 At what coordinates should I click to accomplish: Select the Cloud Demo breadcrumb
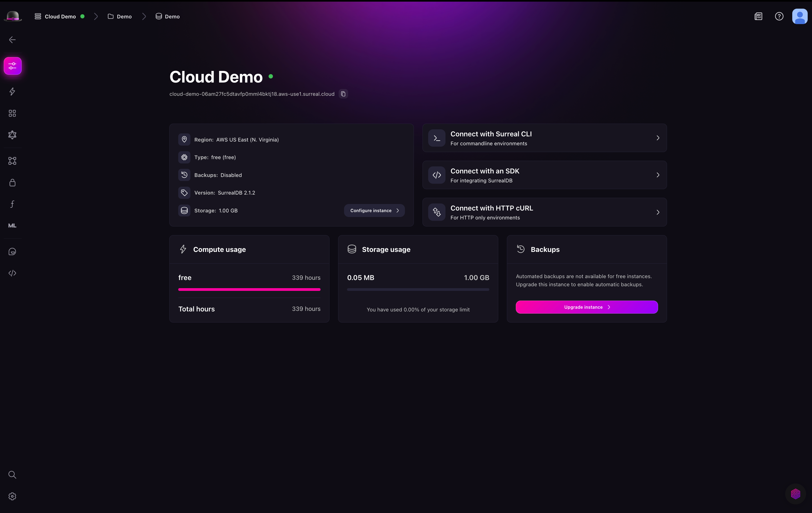(61, 16)
